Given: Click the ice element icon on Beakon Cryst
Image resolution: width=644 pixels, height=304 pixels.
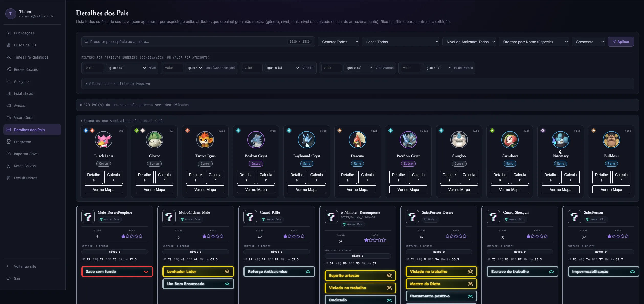Looking at the screenshot, I should tap(238, 131).
